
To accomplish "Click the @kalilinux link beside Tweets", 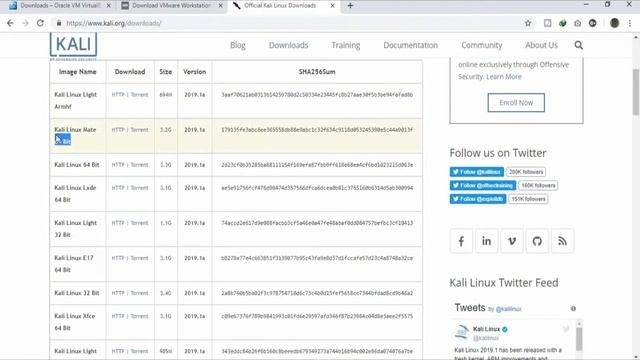I will point(509,309).
